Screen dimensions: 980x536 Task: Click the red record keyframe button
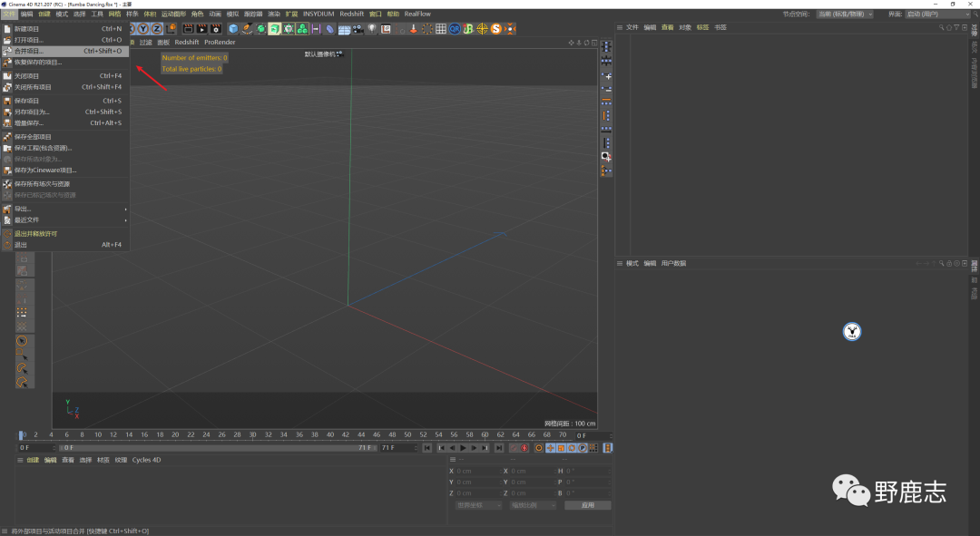click(x=514, y=448)
